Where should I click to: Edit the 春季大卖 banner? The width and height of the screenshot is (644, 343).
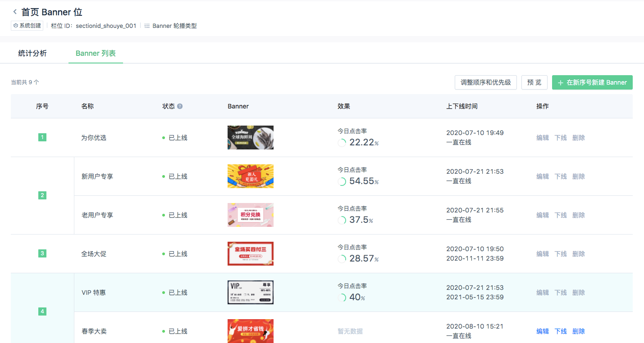pyautogui.click(x=543, y=331)
